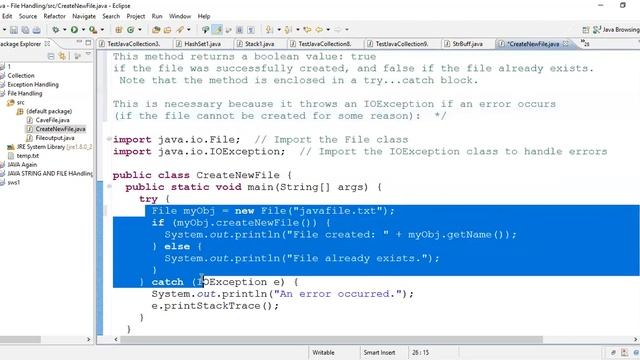The image size is (640, 360).
Task: Open the New Java Class dropdown arrow
Action: point(140,30)
